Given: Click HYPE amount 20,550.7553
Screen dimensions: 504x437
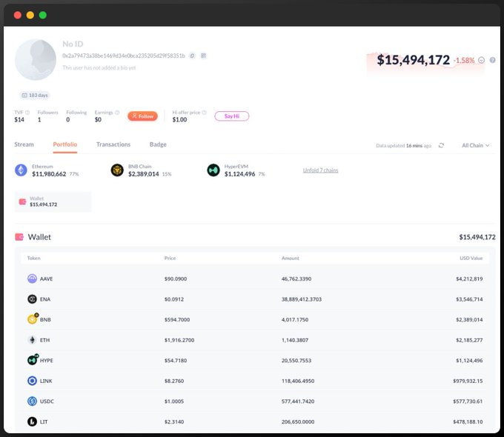Looking at the screenshot, I should (296, 361).
